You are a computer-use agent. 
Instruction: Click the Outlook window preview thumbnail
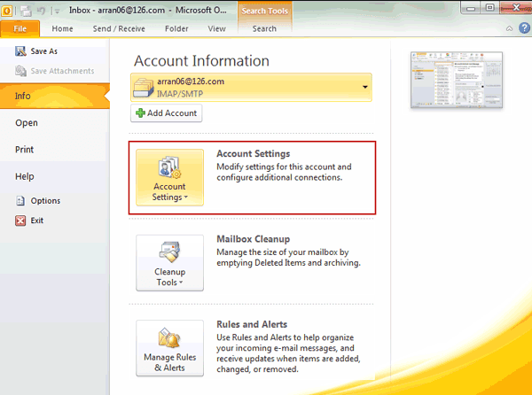(457, 81)
